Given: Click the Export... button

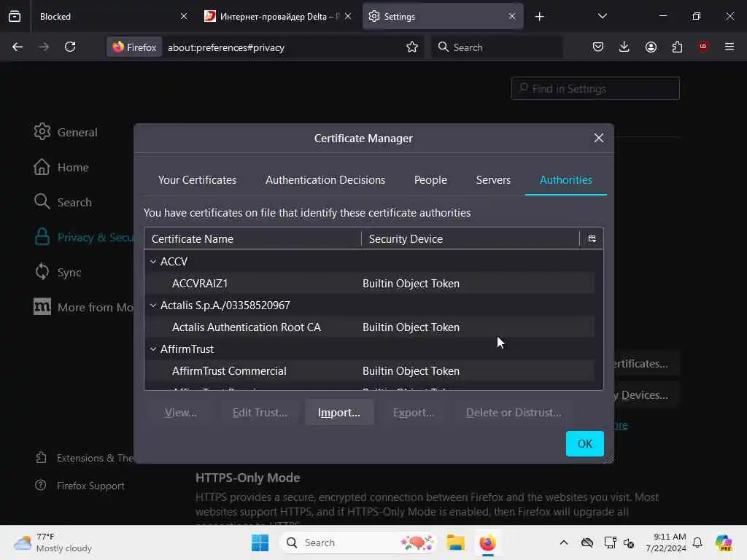Looking at the screenshot, I should [x=414, y=413].
